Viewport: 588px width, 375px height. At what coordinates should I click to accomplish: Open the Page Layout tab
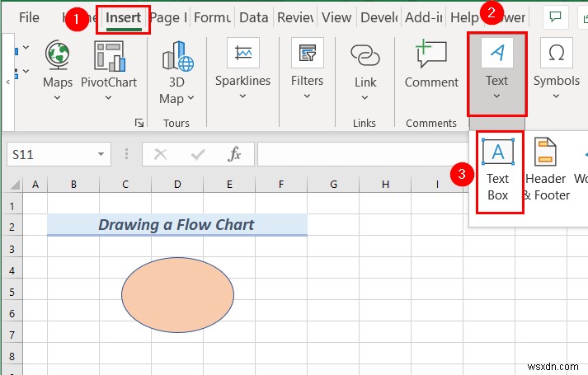pos(168,17)
